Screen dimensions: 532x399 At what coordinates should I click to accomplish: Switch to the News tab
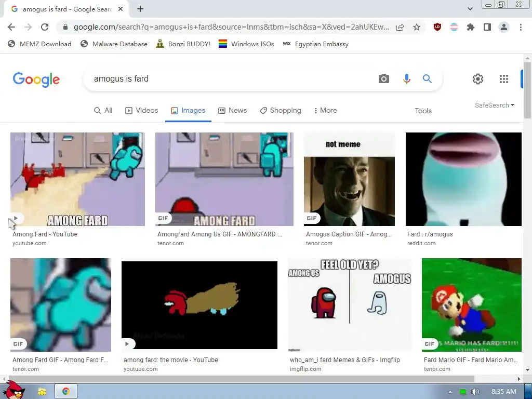[232, 111]
